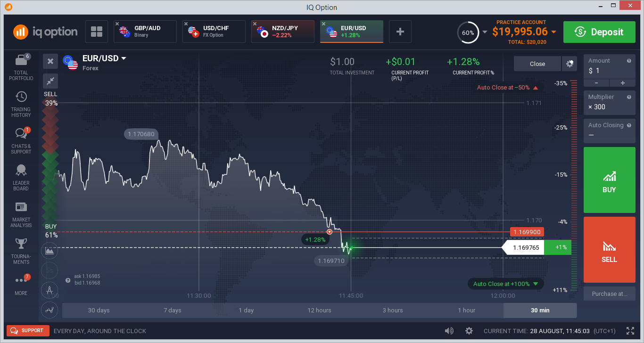Viewport: 644px width, 343px height.
Task: Open the practice account balance dropdown arrow
Action: pos(553,32)
